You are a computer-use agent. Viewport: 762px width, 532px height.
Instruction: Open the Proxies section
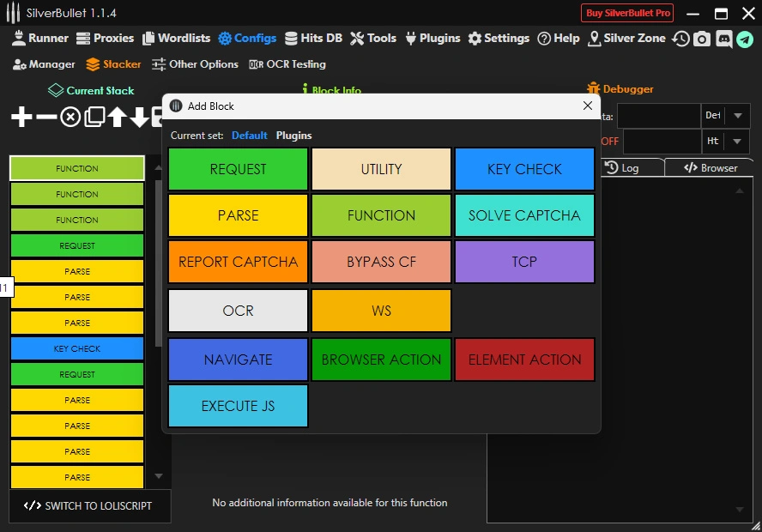[105, 38]
